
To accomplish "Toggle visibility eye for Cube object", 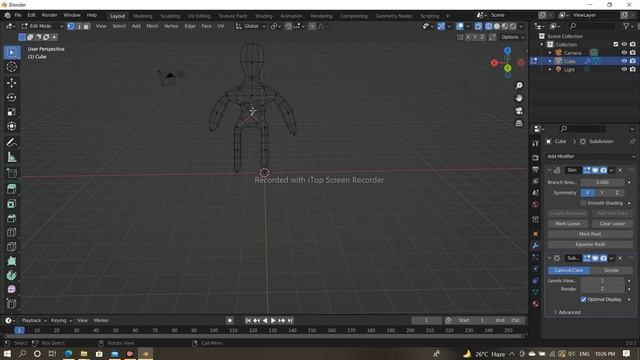I will (624, 61).
